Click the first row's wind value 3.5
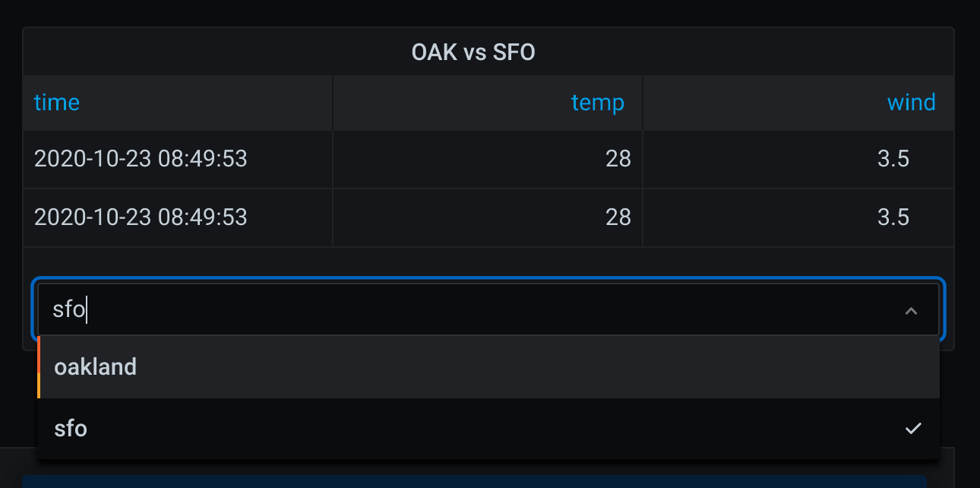This screenshot has width=980, height=488. tap(893, 159)
